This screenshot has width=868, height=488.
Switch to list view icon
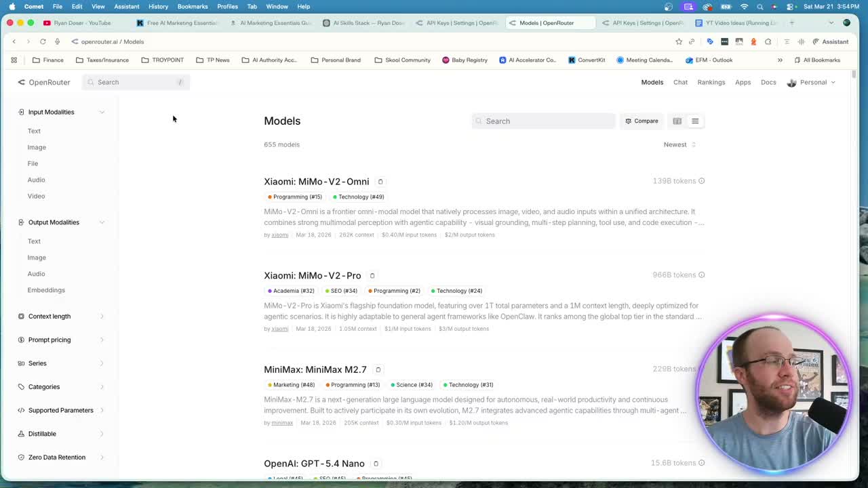695,121
